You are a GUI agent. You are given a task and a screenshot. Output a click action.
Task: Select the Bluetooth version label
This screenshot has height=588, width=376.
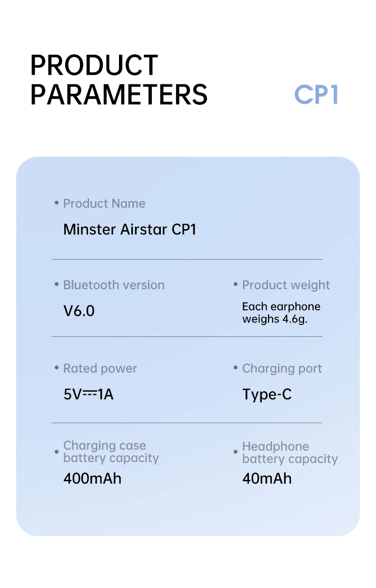pos(114,285)
